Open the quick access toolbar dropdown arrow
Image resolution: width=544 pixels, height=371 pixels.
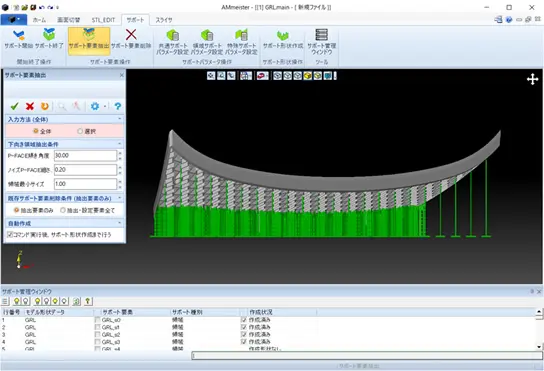tap(58, 7)
